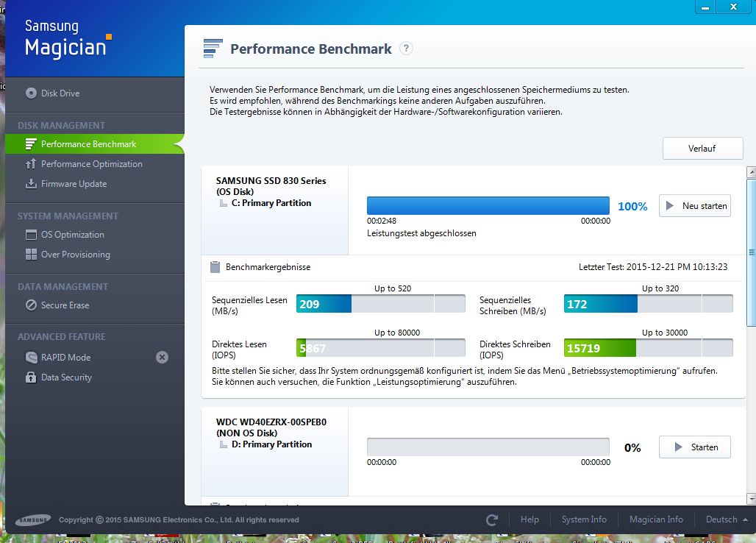Click the Data Security lock icon
756x543 pixels.
point(31,377)
